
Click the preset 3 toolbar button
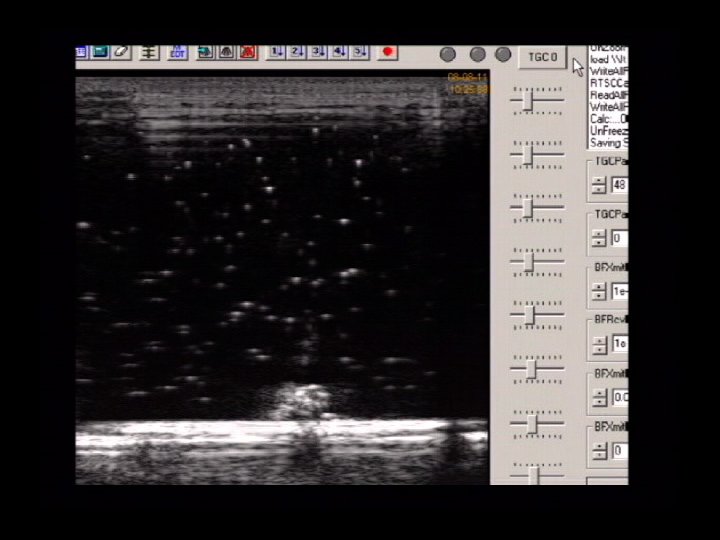318,52
